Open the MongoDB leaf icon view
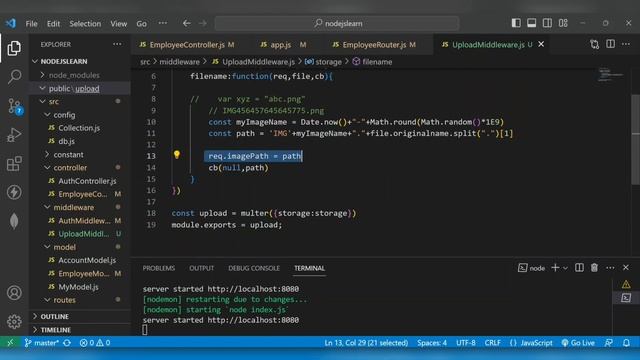 click(x=14, y=221)
